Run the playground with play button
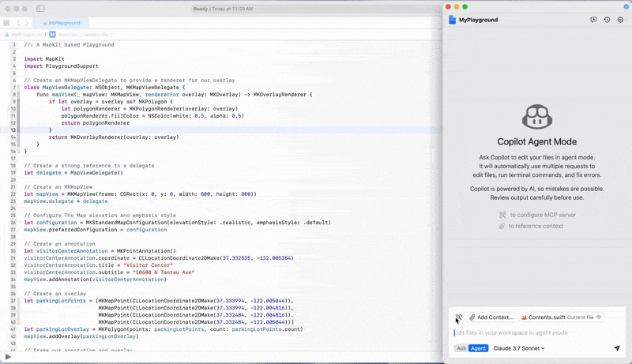The width and height of the screenshot is (632, 364). point(8,356)
